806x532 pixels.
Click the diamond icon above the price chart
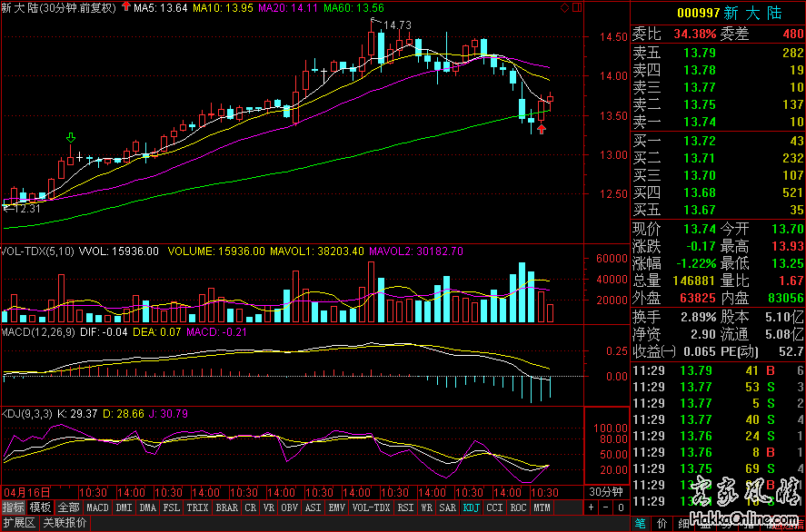click(x=564, y=7)
